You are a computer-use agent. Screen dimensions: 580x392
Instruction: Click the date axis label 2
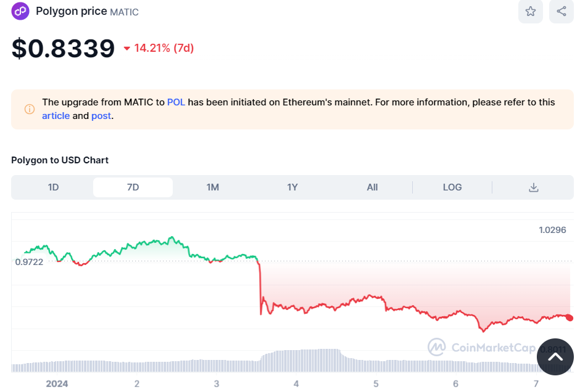[x=136, y=384]
